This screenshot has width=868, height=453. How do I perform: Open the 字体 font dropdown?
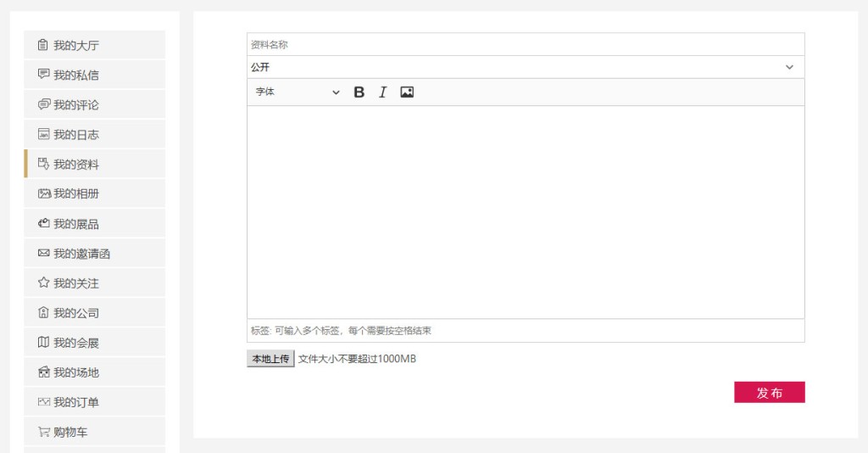click(x=298, y=92)
